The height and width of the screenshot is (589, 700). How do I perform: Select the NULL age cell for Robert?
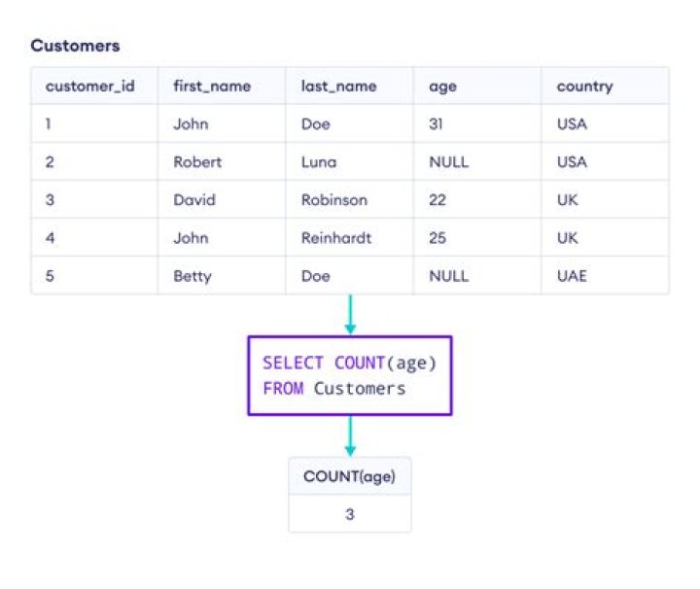tap(448, 162)
